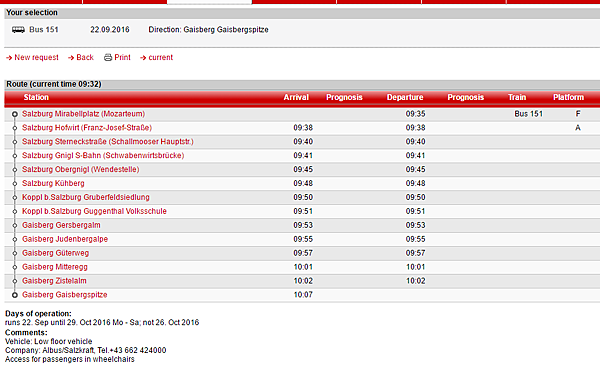Open Gaisberg Judenbergalpe station link
The height and width of the screenshot is (365, 600).
(x=65, y=239)
